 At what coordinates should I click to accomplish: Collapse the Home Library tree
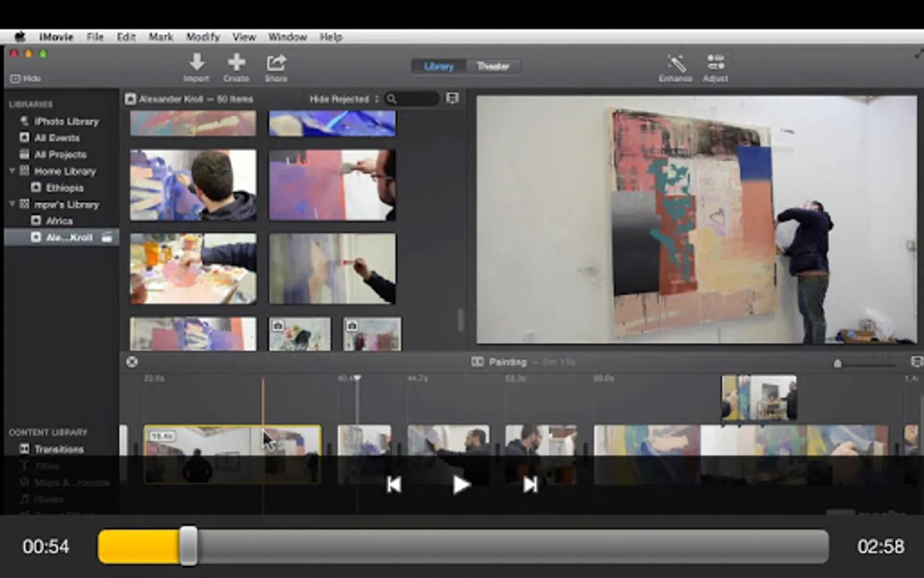(x=12, y=171)
